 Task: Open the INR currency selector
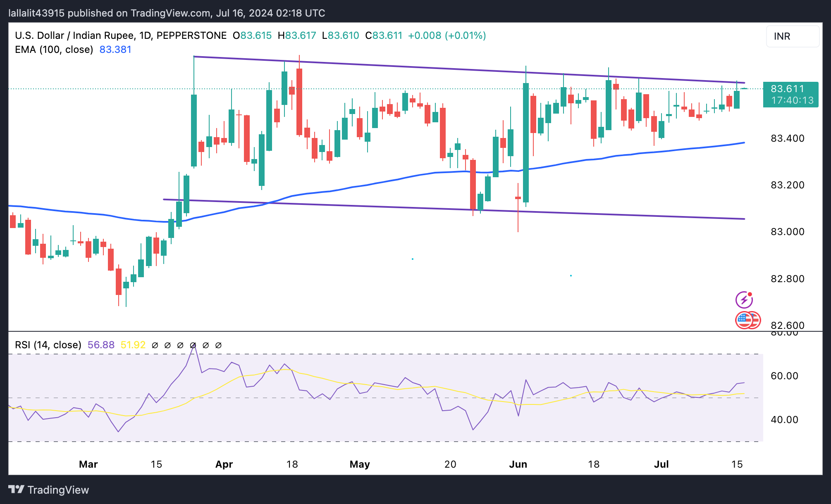792,36
